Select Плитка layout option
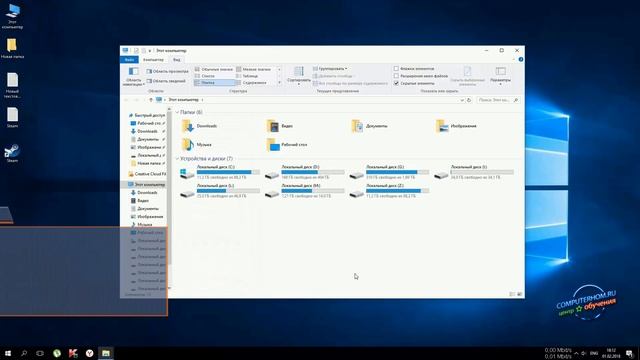Viewport: 640px width, 360px height. coord(214,82)
